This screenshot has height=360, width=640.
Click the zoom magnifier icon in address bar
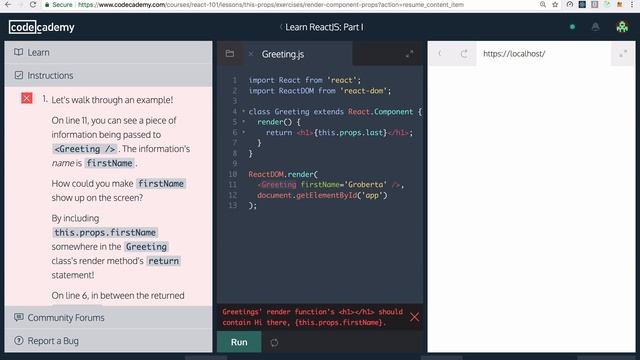tap(543, 4)
